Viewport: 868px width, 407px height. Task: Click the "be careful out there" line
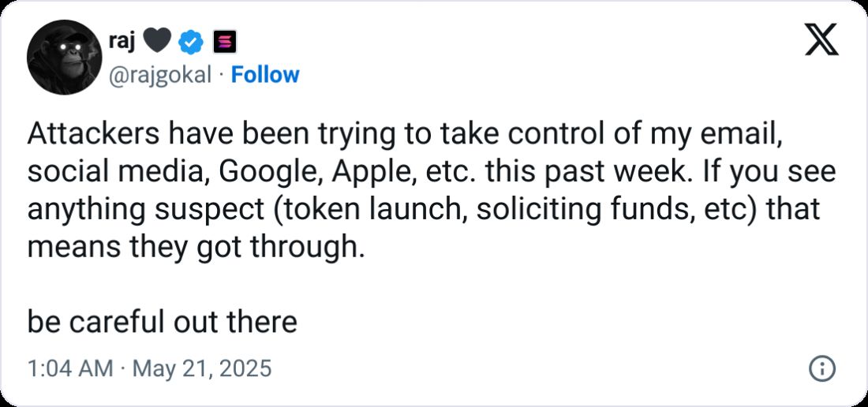(162, 322)
